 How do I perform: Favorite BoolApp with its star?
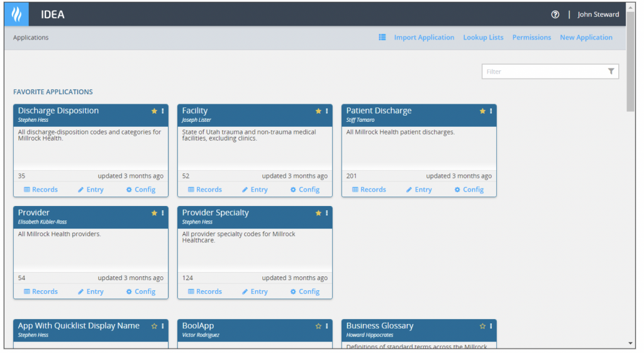click(318, 327)
